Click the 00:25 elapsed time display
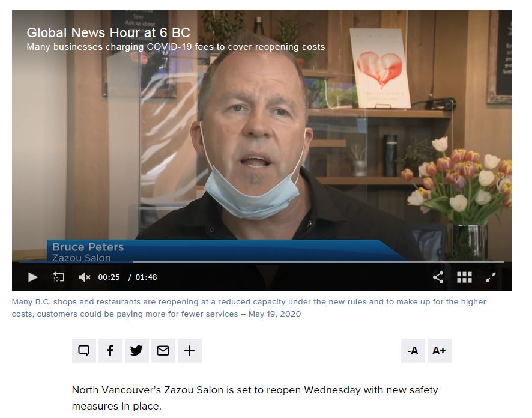This screenshot has width=532, height=418. [109, 277]
